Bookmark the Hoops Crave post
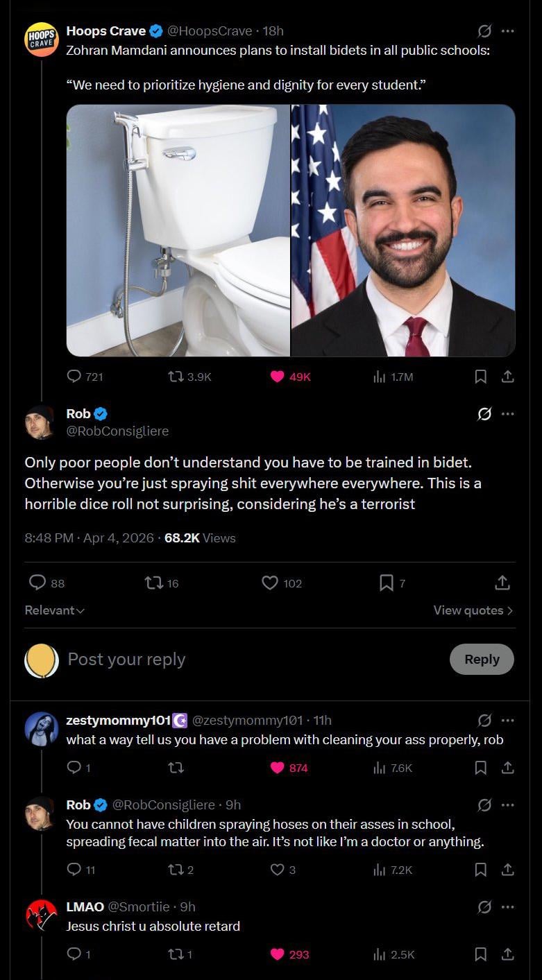This screenshot has width=542, height=980. pyautogui.click(x=480, y=377)
